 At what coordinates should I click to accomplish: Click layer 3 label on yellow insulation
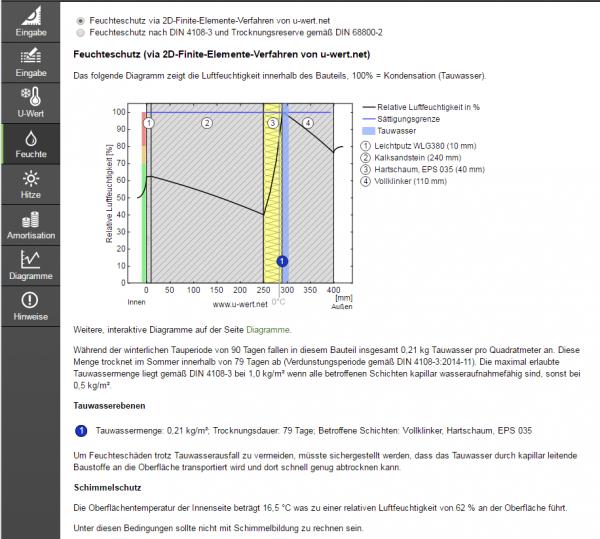(x=272, y=123)
